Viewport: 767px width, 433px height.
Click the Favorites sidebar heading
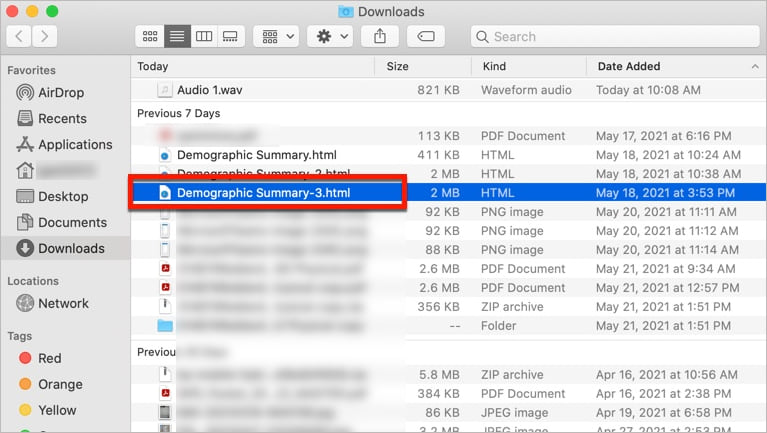coord(31,70)
